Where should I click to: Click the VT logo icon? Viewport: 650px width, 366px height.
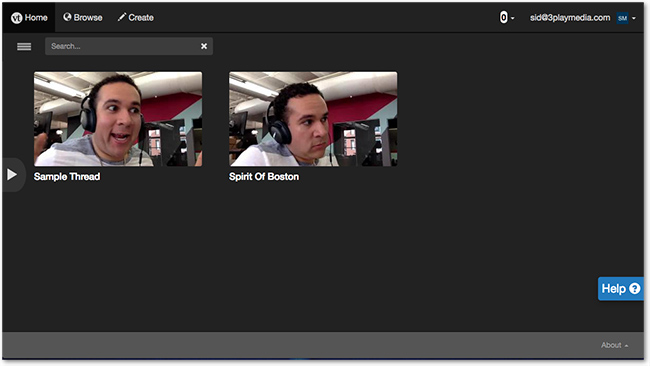point(17,18)
